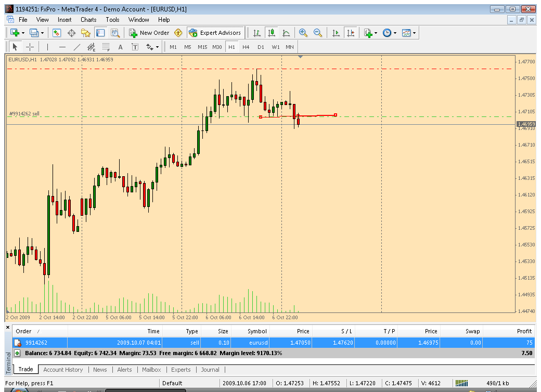This screenshot has height=392, width=541.
Task: Expand the Templates dropdown arrow
Action: [415, 33]
